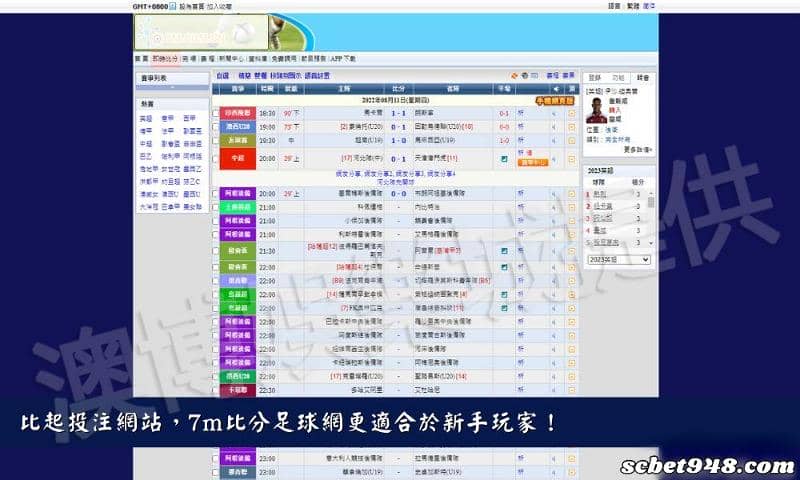Click the speaker icon in the table header
The height and width of the screenshot is (480, 800).
point(556,89)
